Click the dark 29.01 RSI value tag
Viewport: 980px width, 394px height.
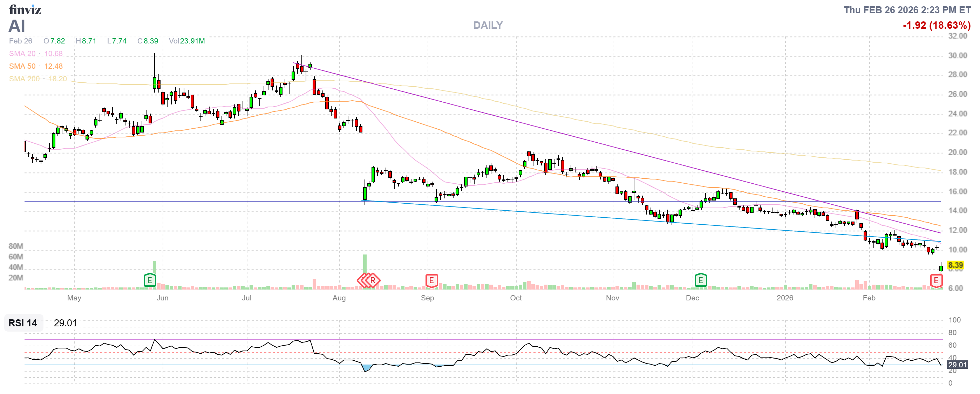pyautogui.click(x=957, y=365)
